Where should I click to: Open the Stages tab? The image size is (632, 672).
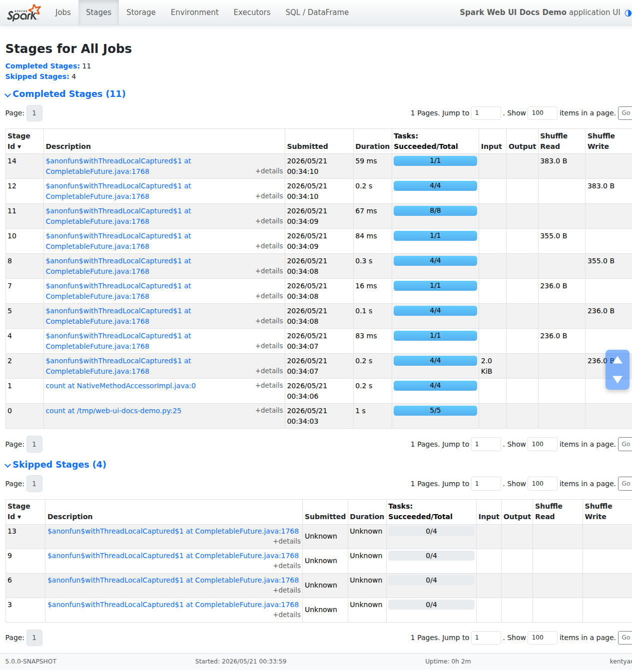point(98,12)
